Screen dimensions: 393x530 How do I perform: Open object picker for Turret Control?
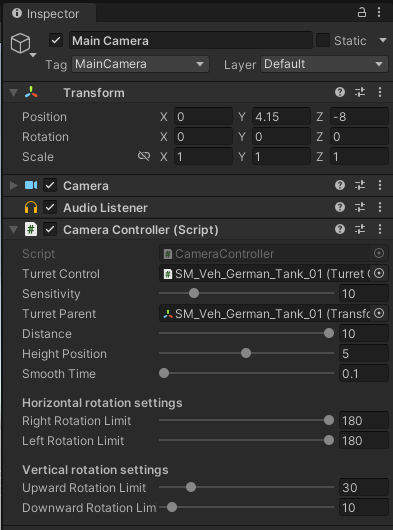(379, 273)
